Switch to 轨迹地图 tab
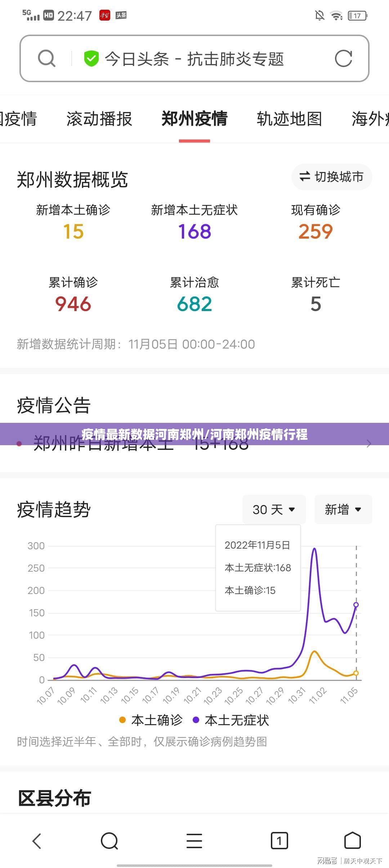The image size is (389, 868). (x=289, y=119)
